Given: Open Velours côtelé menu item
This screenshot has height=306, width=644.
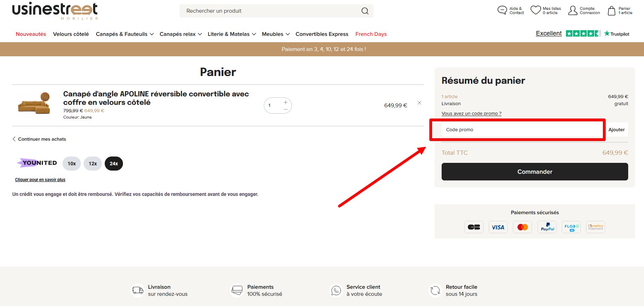Looking at the screenshot, I should click(x=71, y=34).
